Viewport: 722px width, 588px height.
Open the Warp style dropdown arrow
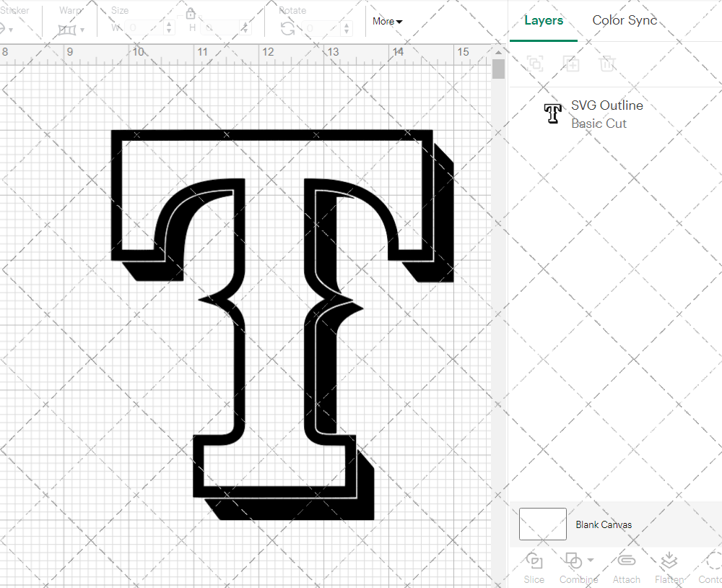tap(81, 30)
